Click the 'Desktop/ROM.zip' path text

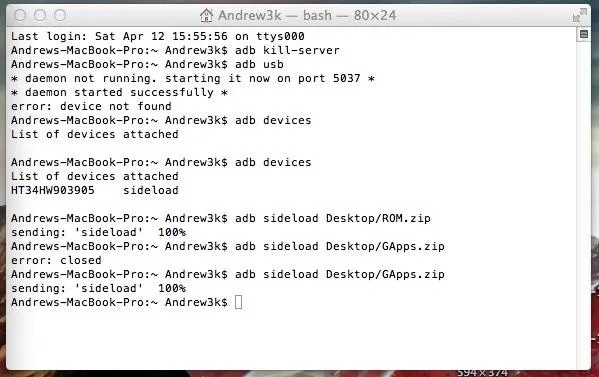(x=378, y=218)
